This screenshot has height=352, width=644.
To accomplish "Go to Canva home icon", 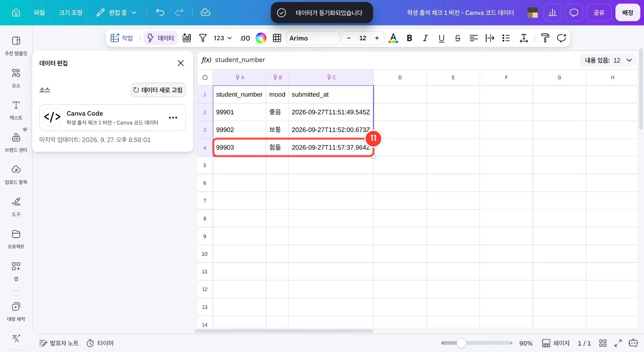I will [16, 12].
